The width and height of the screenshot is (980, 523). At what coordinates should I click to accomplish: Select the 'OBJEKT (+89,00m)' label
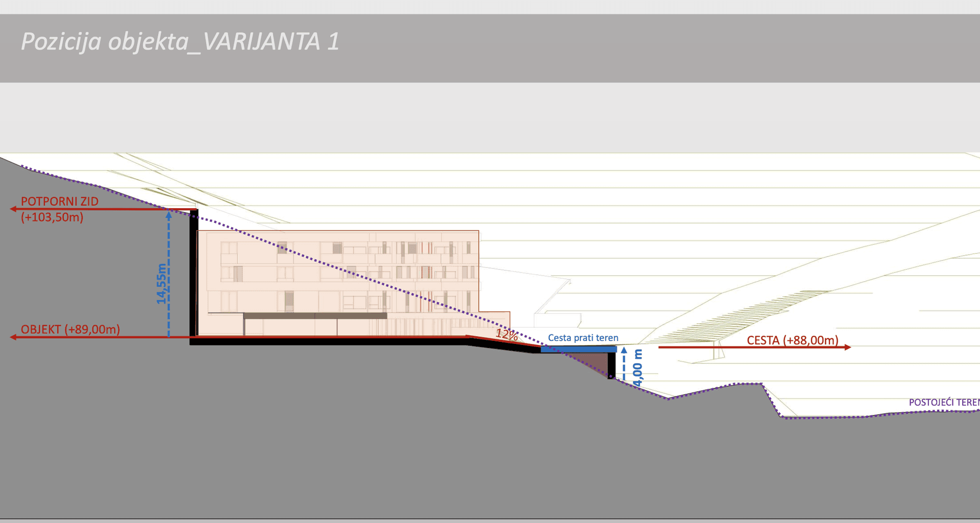[x=70, y=330]
